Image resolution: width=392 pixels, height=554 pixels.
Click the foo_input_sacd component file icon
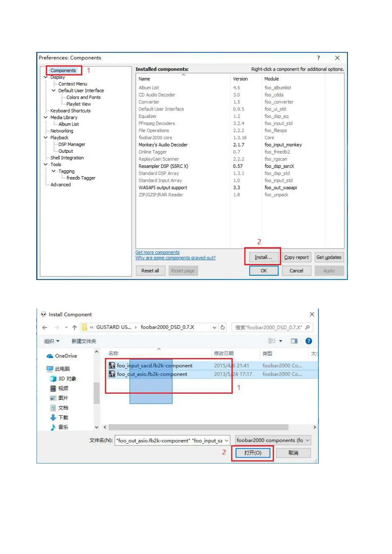point(112,365)
